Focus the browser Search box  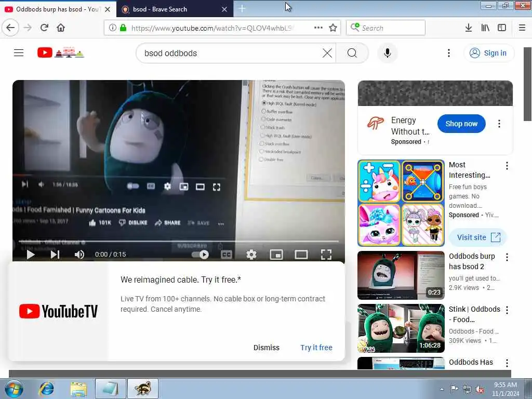[x=386, y=28]
